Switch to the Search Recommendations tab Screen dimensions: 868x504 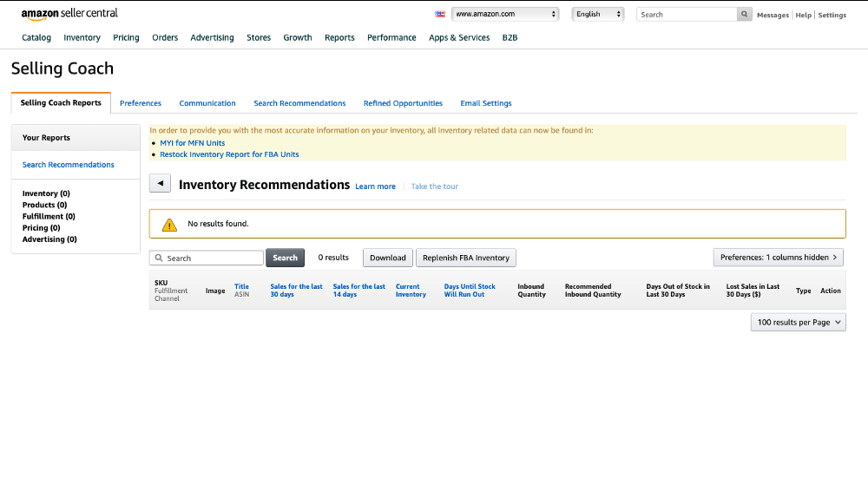(299, 103)
